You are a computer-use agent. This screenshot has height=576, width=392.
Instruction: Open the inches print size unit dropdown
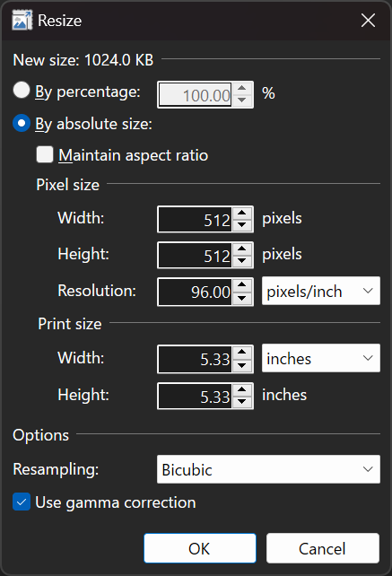pyautogui.click(x=321, y=358)
